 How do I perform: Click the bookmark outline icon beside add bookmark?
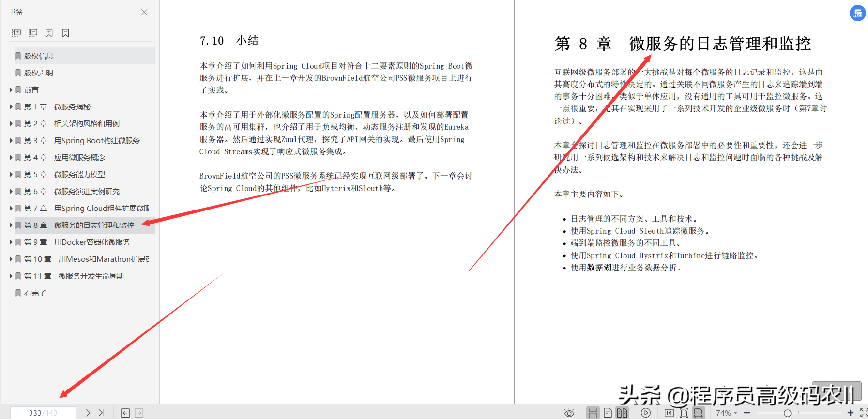click(x=66, y=33)
